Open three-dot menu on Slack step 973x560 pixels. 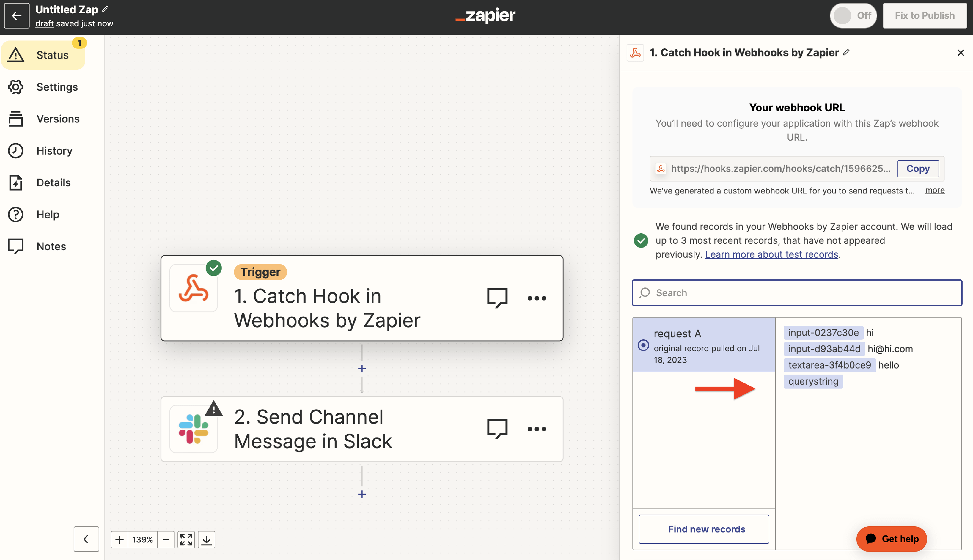click(x=536, y=429)
